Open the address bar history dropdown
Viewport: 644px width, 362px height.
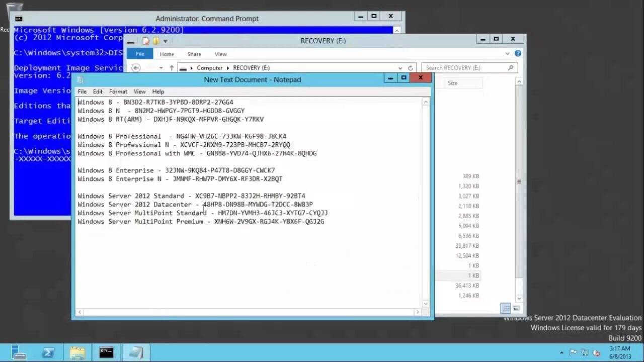(x=400, y=68)
